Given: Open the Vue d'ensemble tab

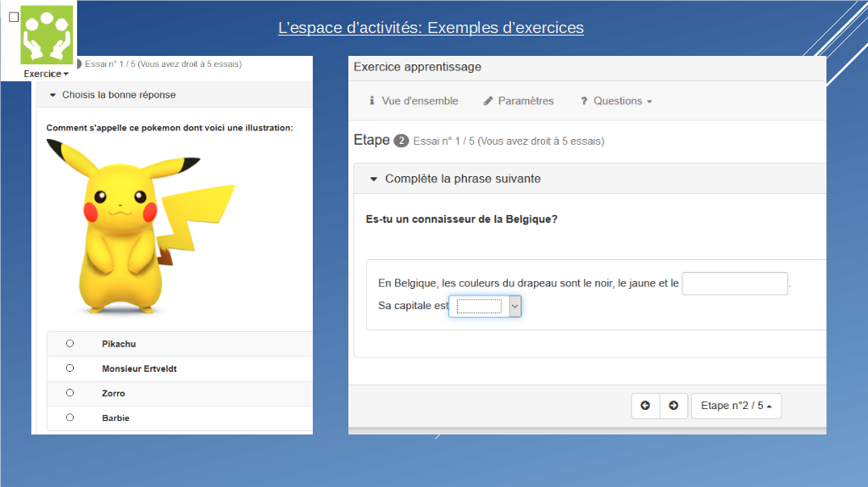Looking at the screenshot, I should click(414, 101).
